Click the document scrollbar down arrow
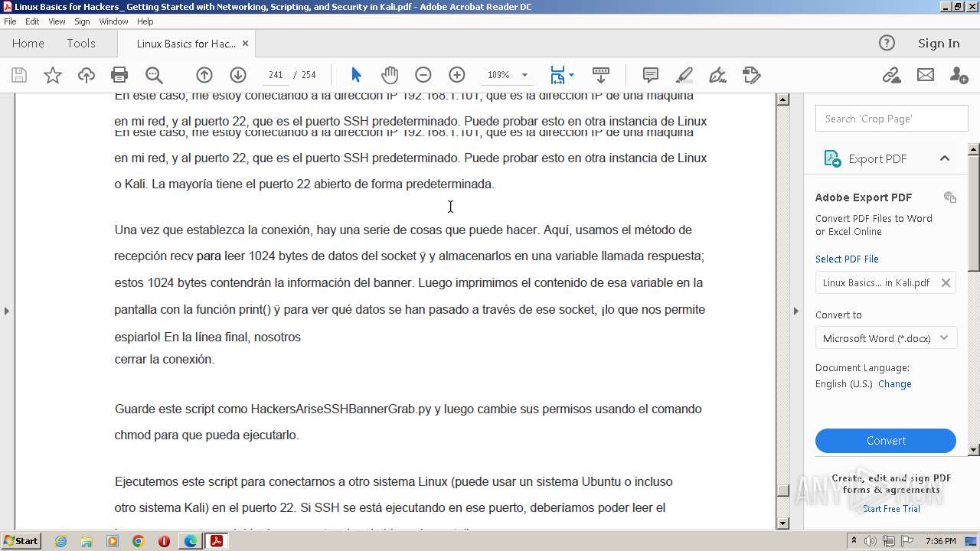The image size is (980, 551). click(782, 523)
